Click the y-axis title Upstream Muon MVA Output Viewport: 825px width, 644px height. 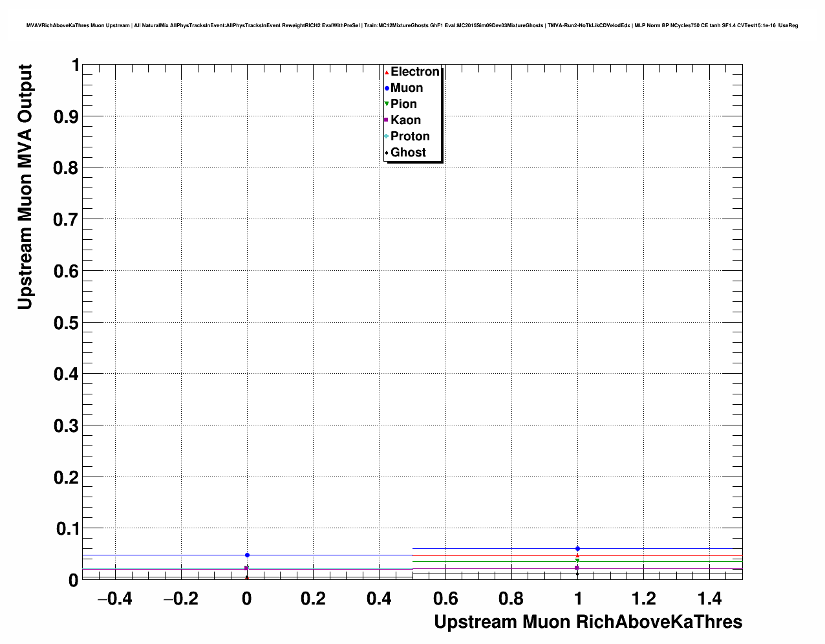click(25, 187)
